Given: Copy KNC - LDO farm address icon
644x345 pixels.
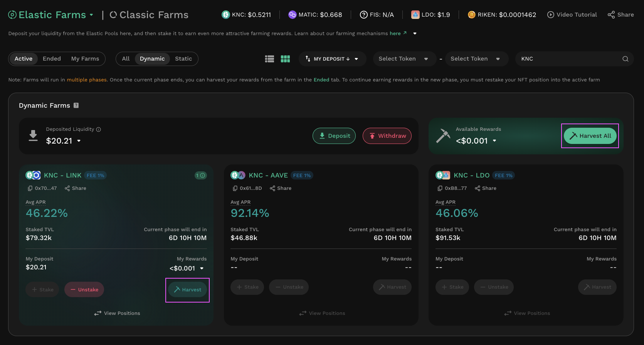Looking at the screenshot, I should tap(440, 188).
